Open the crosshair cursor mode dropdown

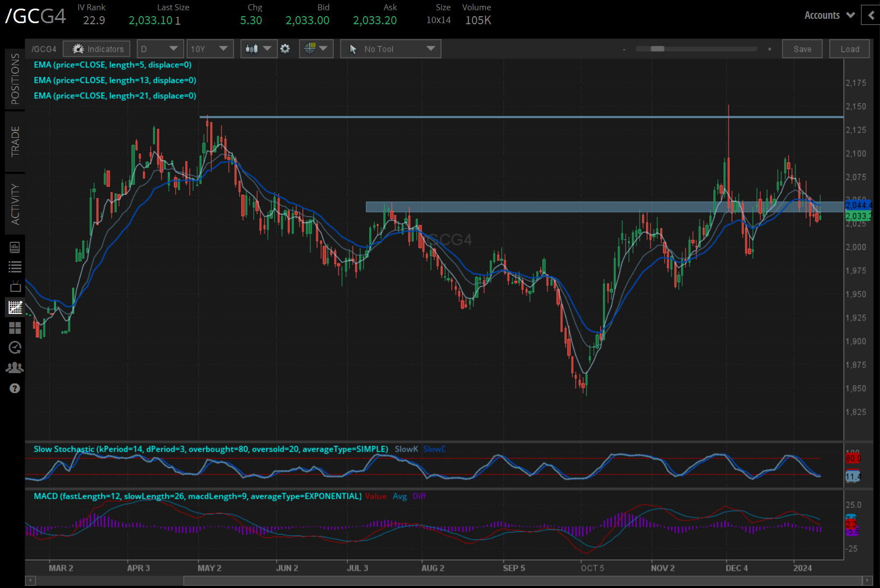[x=316, y=49]
